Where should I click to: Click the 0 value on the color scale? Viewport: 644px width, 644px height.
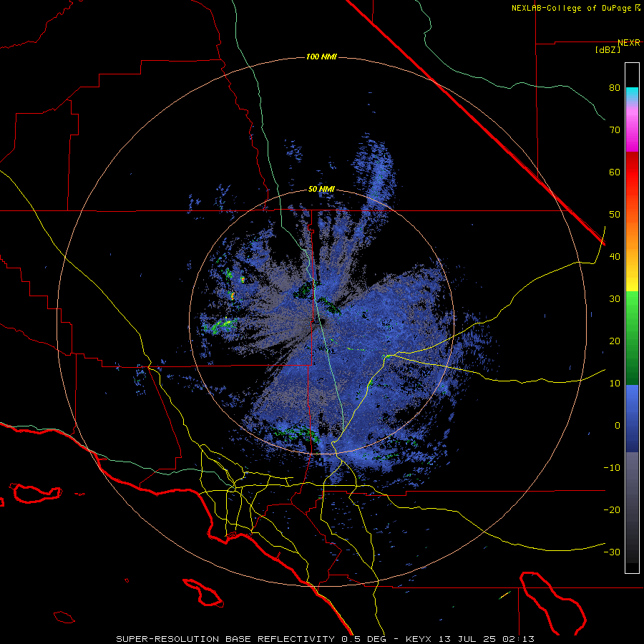618,426
